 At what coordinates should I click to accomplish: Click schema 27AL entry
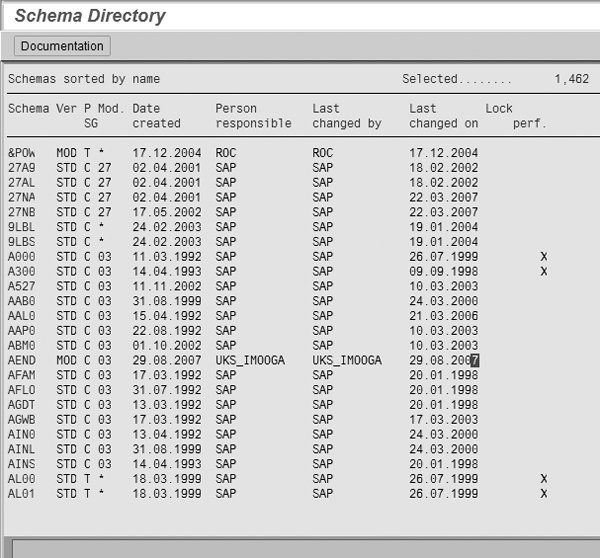point(22,183)
